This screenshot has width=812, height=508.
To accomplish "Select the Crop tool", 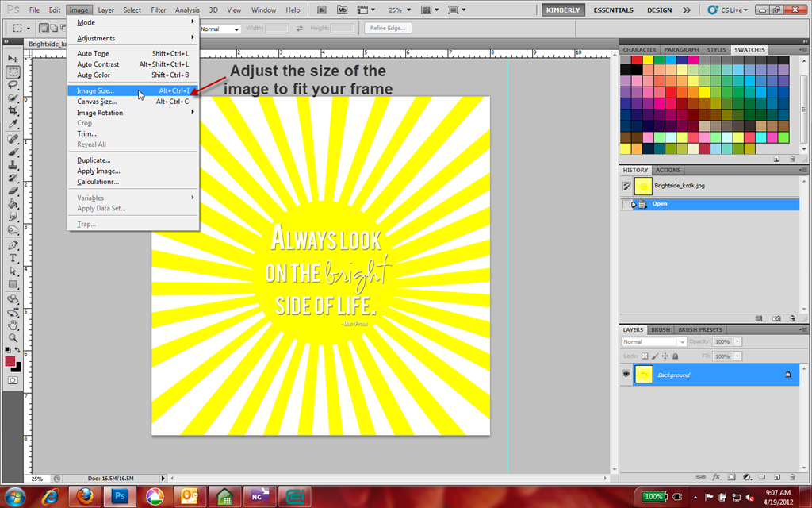I will coord(13,112).
